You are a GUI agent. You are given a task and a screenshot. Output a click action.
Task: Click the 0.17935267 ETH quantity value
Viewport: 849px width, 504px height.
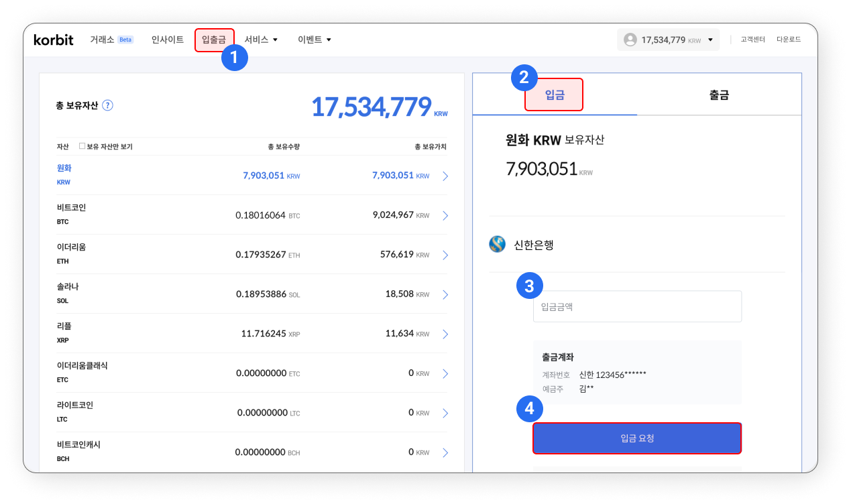(268, 255)
